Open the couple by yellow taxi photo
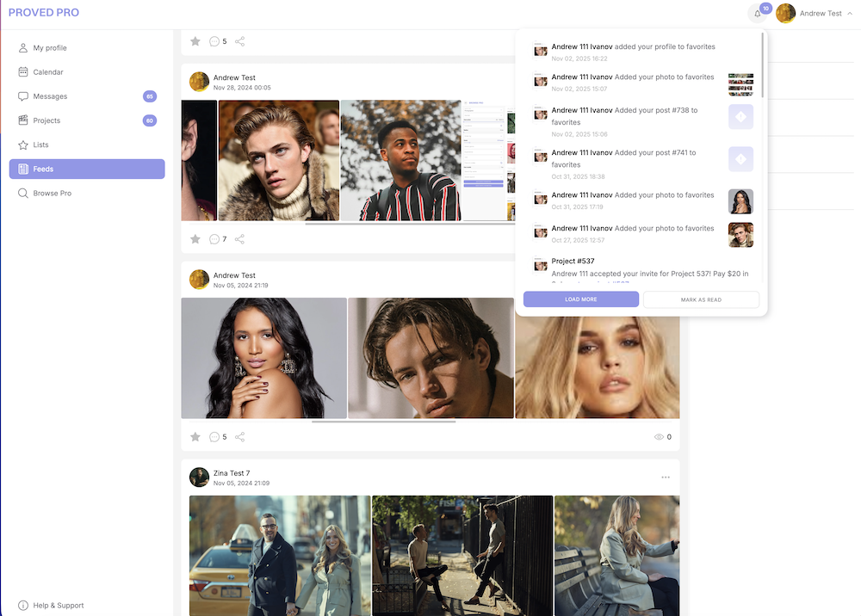 pyautogui.click(x=280, y=556)
